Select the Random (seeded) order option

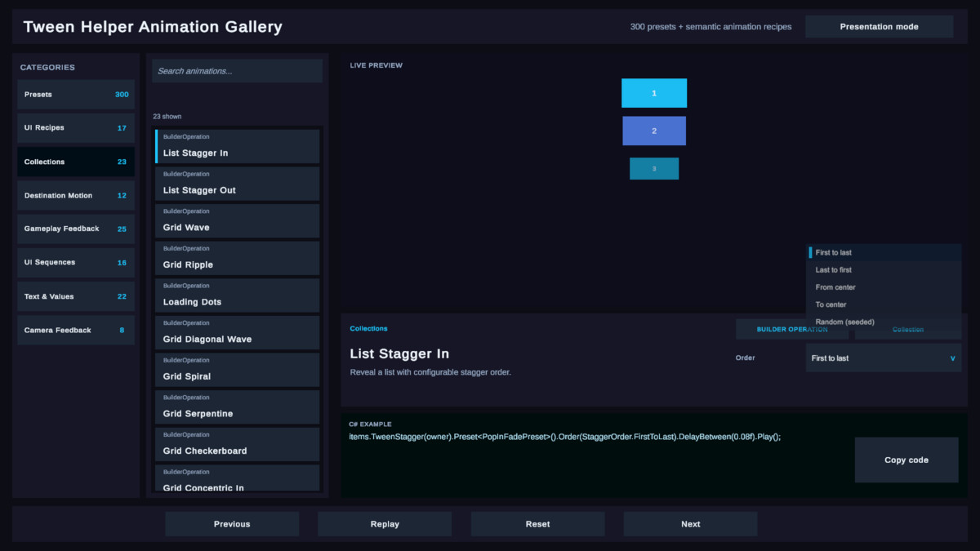pyautogui.click(x=885, y=322)
